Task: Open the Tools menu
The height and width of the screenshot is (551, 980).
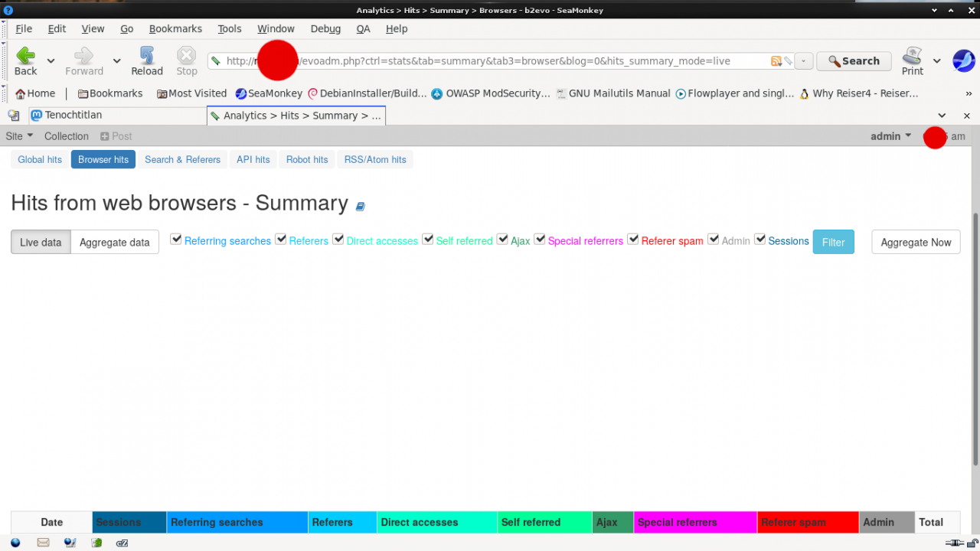Action: (230, 29)
